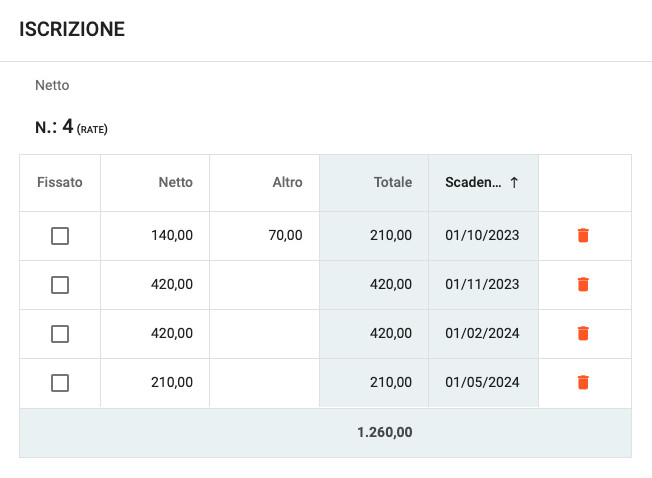Click the Netto field label above rates
This screenshot has width=652, height=478.
pos(52,85)
